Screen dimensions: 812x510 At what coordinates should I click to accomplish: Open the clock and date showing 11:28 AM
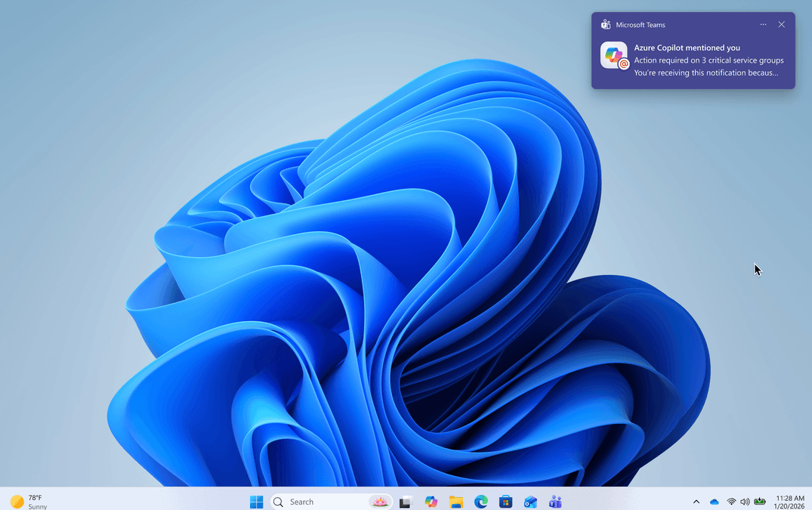(789, 502)
